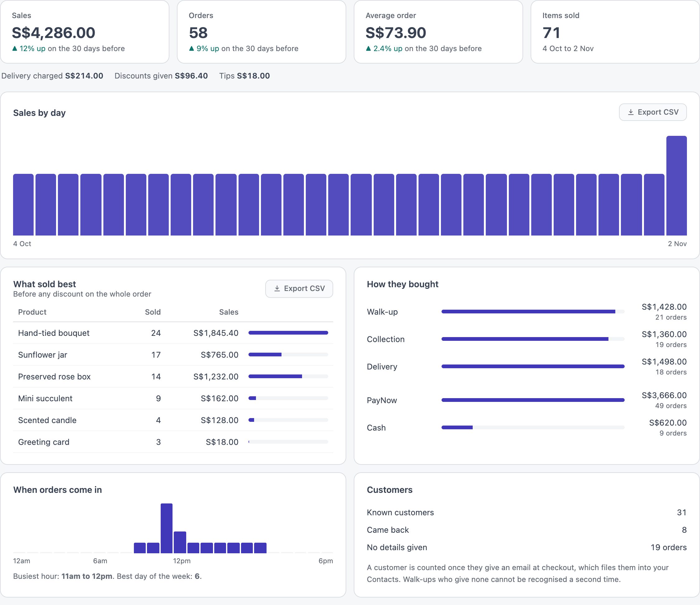The height and width of the screenshot is (605, 700).
Task: Open the Hand-tied bouquet row
Action: pyautogui.click(x=173, y=333)
